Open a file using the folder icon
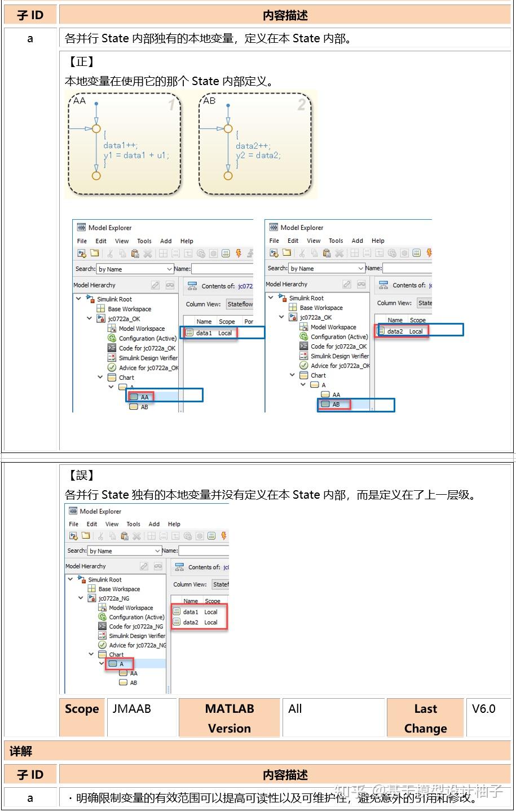516x812 pixels. 96,253
